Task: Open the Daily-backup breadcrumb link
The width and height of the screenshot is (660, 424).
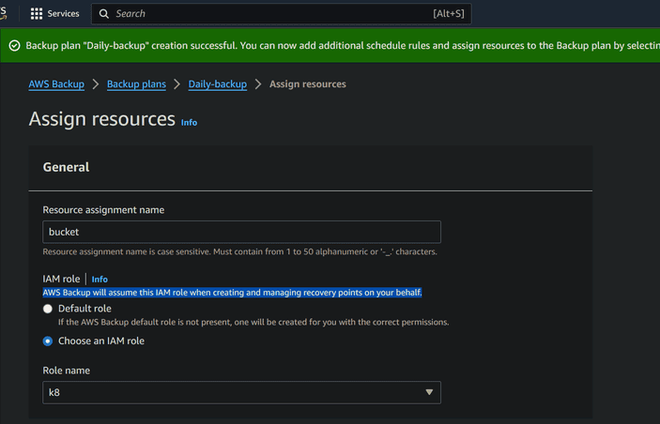Action: [218, 84]
